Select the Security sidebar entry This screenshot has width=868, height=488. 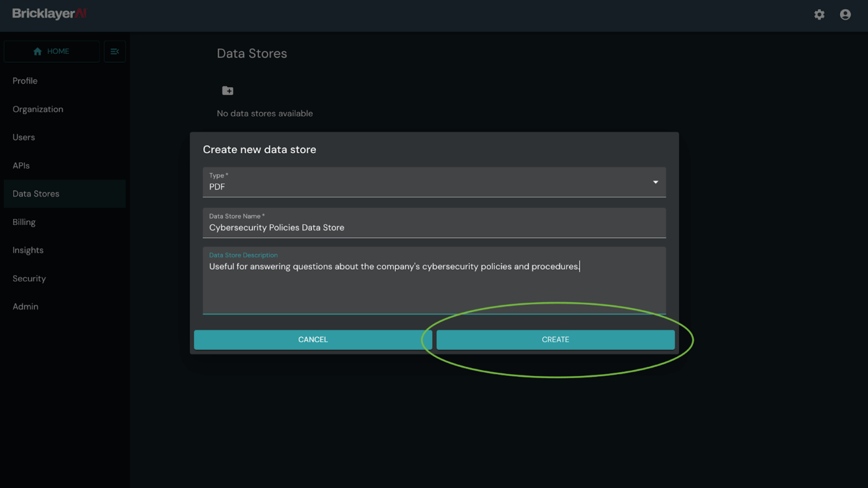click(29, 279)
